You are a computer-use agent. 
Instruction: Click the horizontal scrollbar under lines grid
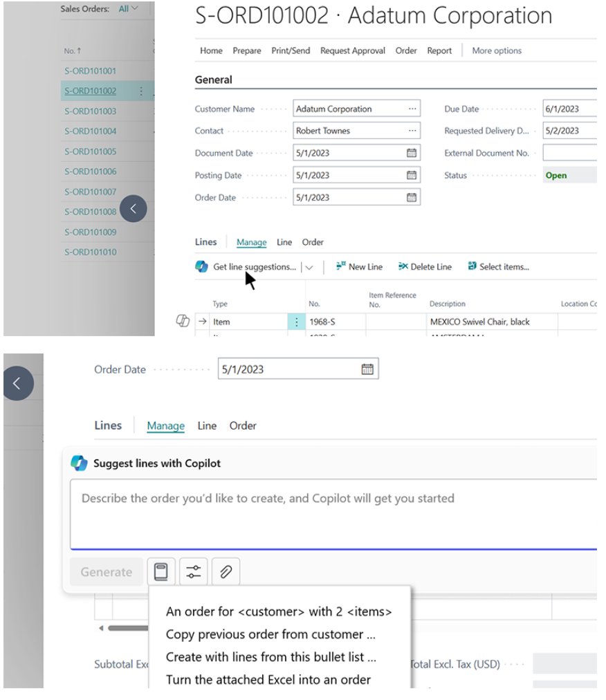[128, 628]
